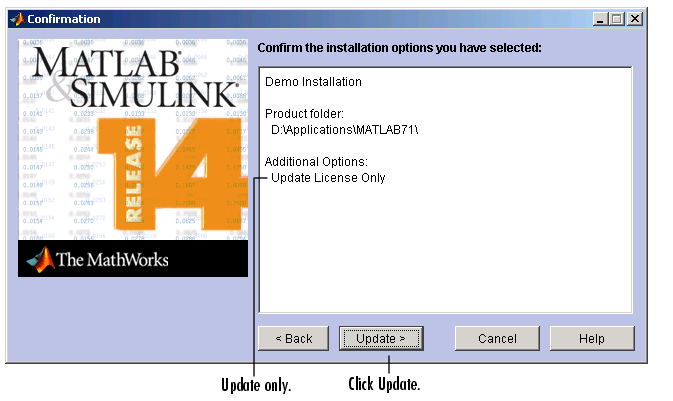Click the path D:\Applications\MATLAB71\
The height and width of the screenshot is (401, 673).
tap(345, 130)
